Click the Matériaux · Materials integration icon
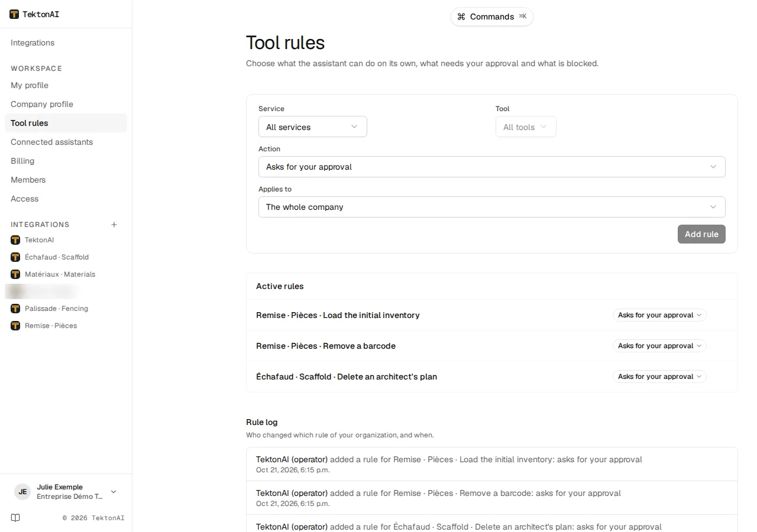 tap(15, 274)
